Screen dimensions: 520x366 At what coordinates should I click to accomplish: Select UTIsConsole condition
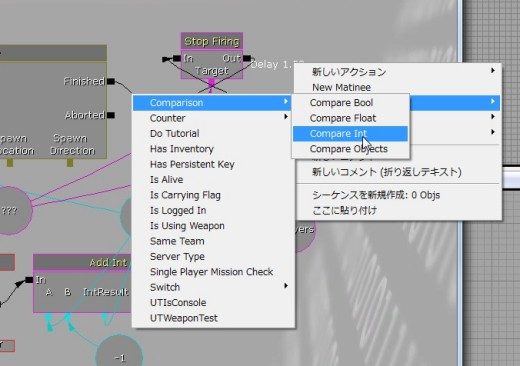click(213, 302)
